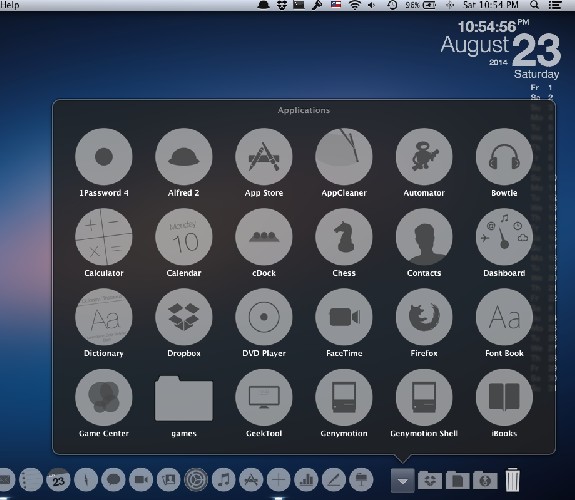Open iTunes music note in the Dock

tap(224, 479)
